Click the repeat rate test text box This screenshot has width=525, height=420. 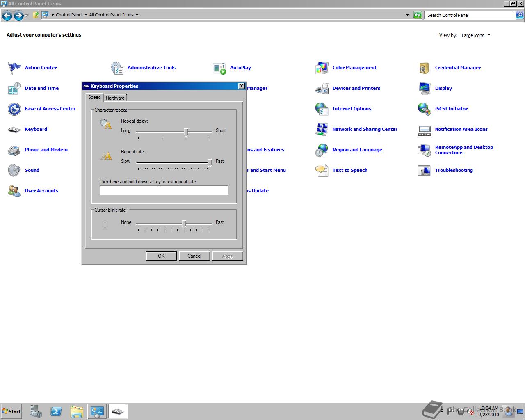point(164,190)
